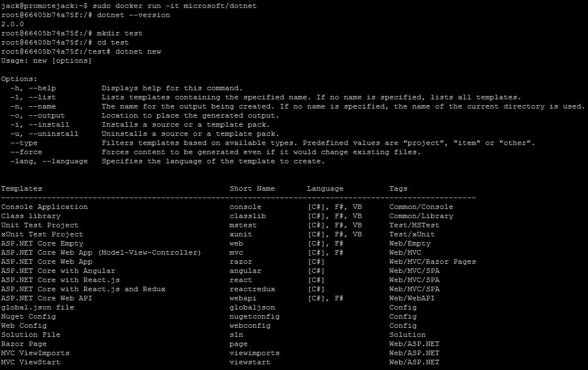
Task: Click the 'razor' short name
Action: tap(241, 262)
